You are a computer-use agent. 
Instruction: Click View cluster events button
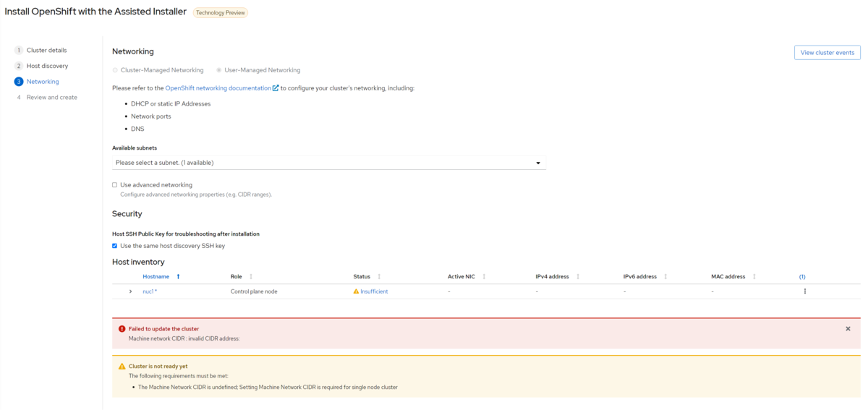pyautogui.click(x=827, y=52)
